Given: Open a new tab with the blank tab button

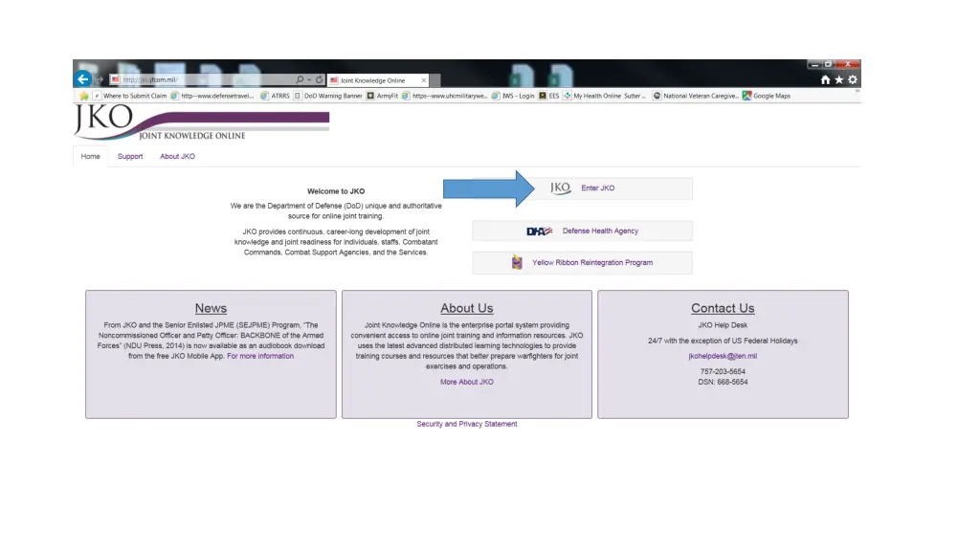Looking at the screenshot, I should pos(435,80).
